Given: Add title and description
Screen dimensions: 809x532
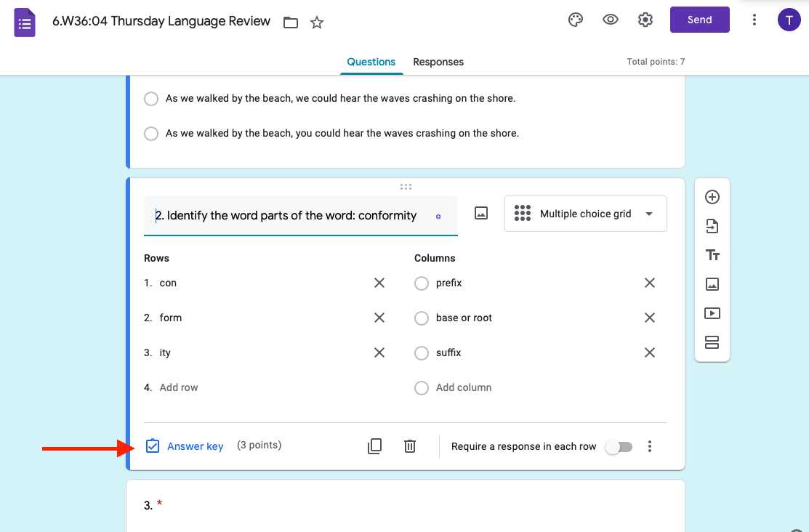Looking at the screenshot, I should click(712, 255).
